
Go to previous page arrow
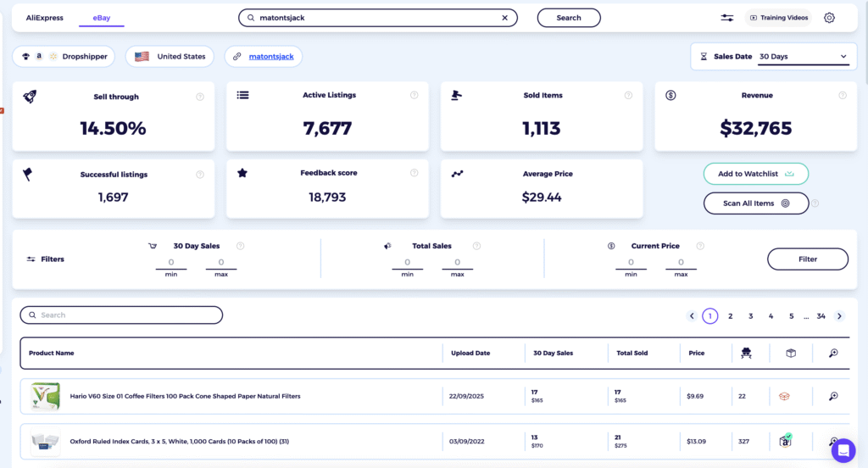tap(692, 316)
